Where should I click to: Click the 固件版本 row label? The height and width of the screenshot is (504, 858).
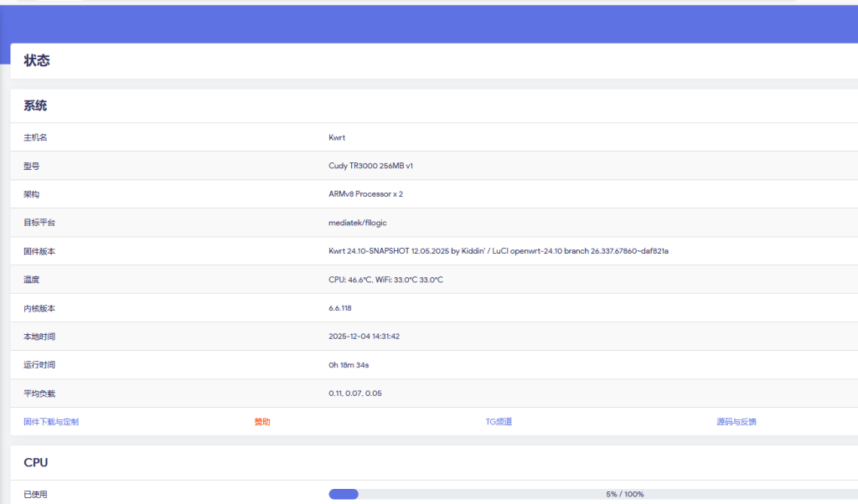[39, 251]
